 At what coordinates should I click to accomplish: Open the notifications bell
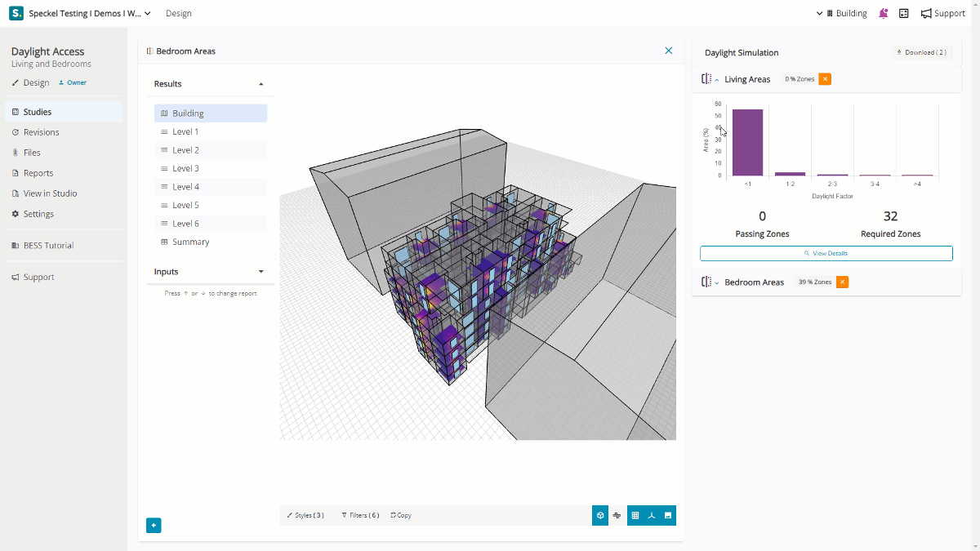coord(884,13)
